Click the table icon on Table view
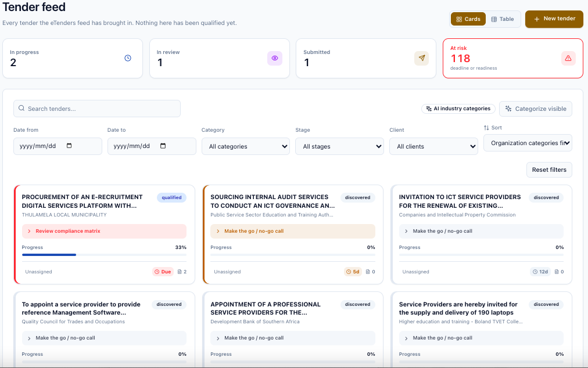Viewport: 588px width, 368px height. click(x=494, y=19)
